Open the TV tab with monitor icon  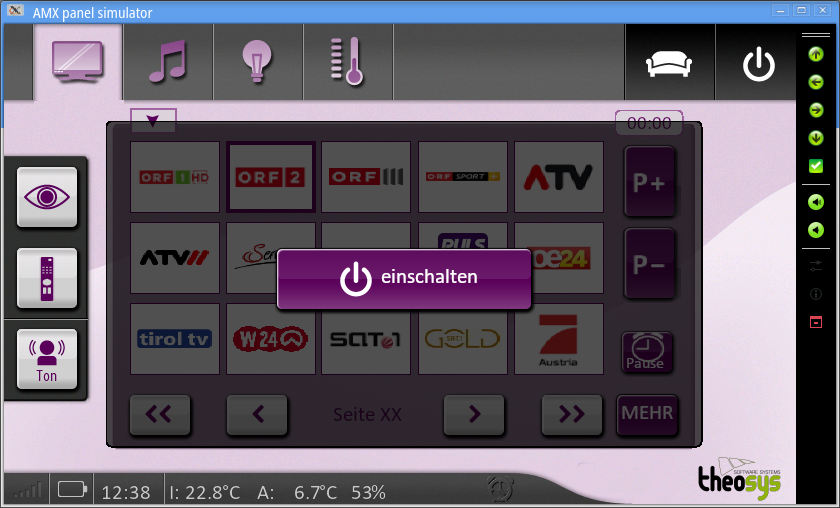[78, 62]
